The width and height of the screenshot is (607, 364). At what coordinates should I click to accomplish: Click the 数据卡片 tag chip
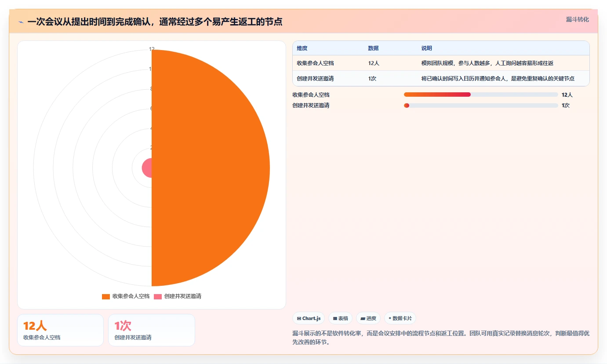(400, 318)
